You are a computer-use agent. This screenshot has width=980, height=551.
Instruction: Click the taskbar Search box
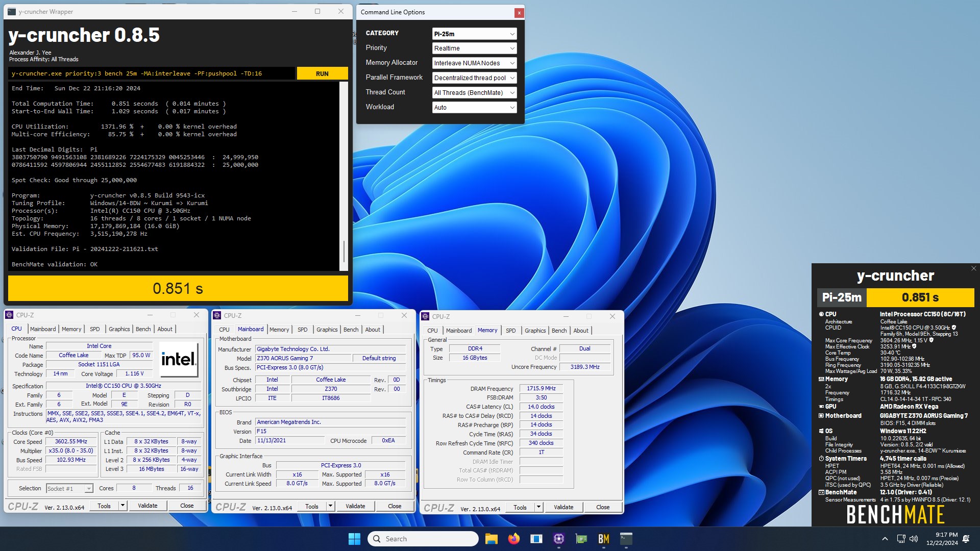click(x=423, y=539)
